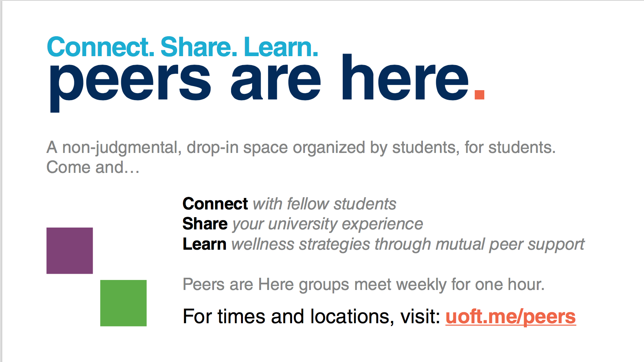Click "Peers are Here groups meet weekly" sentence
The width and height of the screenshot is (644, 362).
[x=363, y=285]
